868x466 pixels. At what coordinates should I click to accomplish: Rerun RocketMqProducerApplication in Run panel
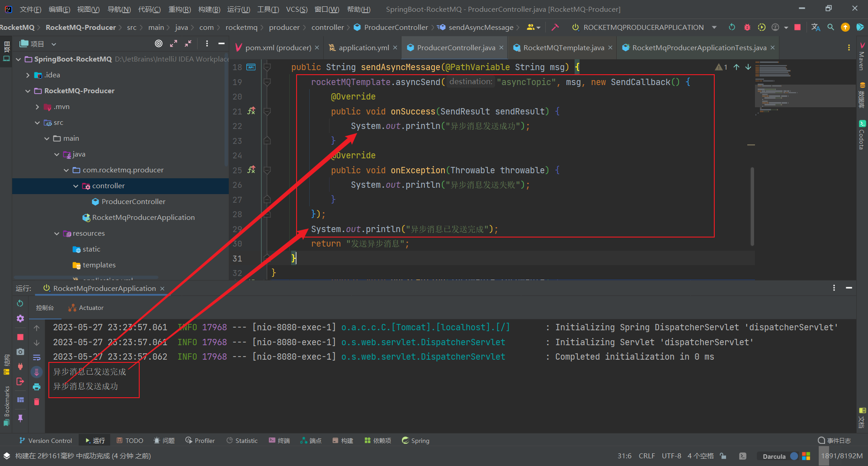tap(20, 304)
